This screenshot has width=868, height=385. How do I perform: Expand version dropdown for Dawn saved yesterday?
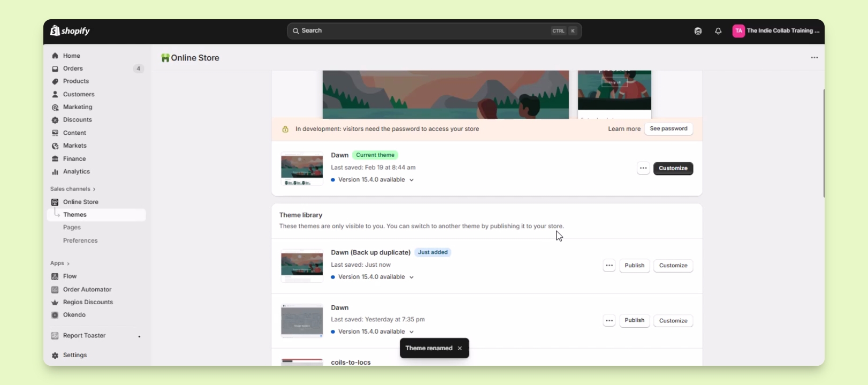[x=412, y=332]
